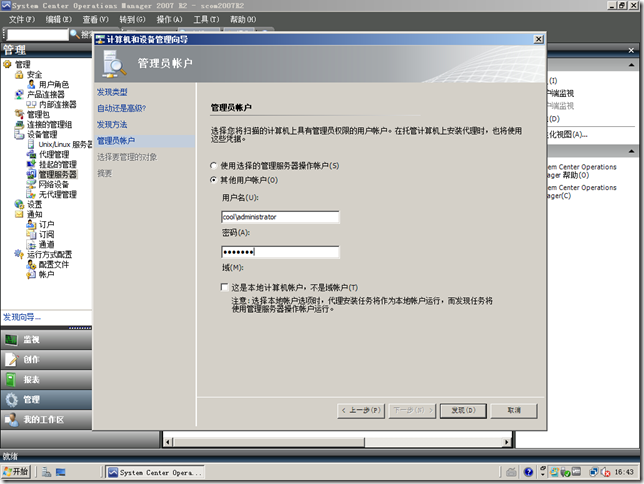
Task: Click the 设置 globe icon
Action: (x=19, y=204)
